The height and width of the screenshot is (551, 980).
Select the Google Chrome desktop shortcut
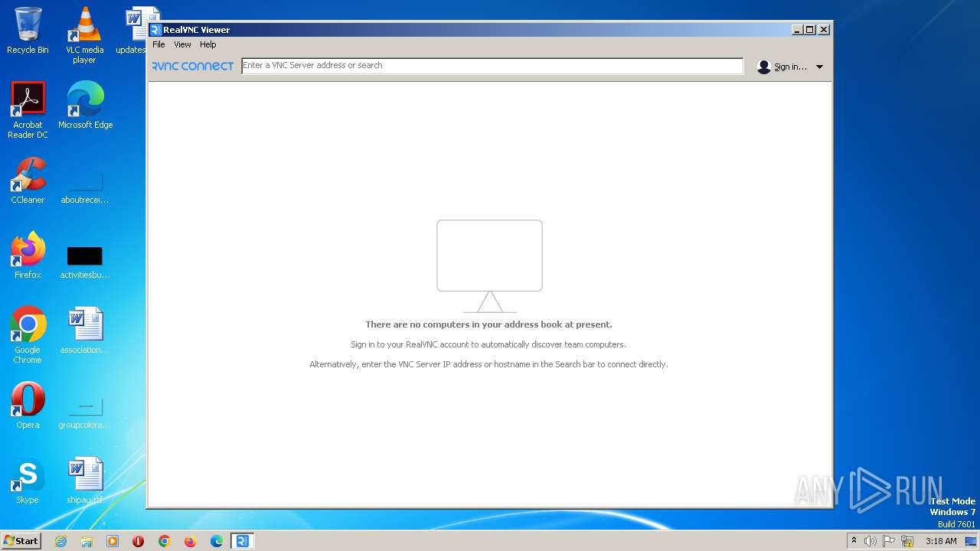[x=28, y=335]
